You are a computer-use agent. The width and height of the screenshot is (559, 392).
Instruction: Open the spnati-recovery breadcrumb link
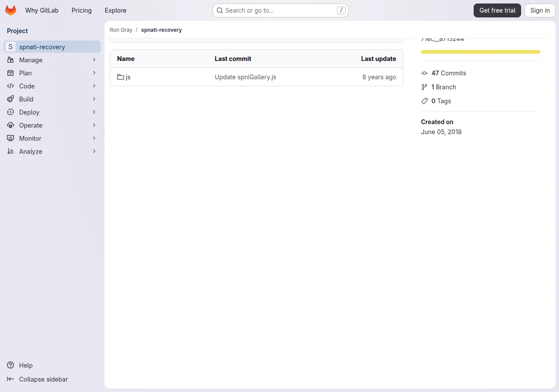(x=162, y=30)
